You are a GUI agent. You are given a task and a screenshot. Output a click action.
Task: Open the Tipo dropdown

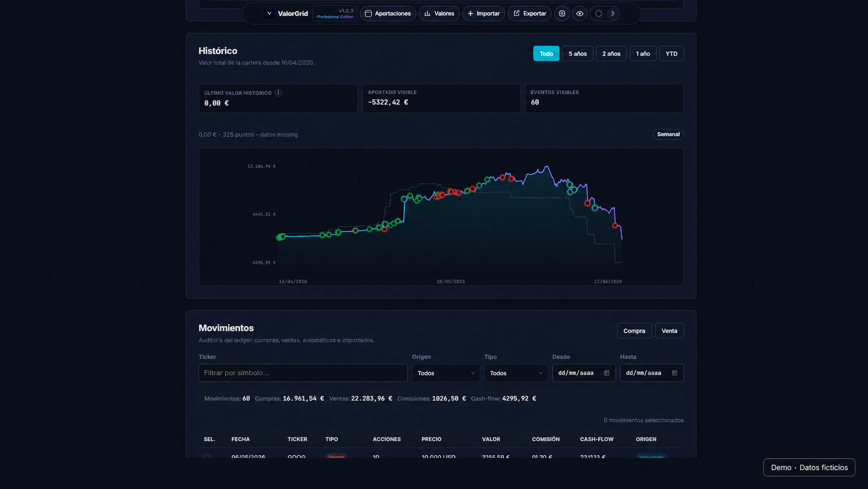[x=516, y=373]
